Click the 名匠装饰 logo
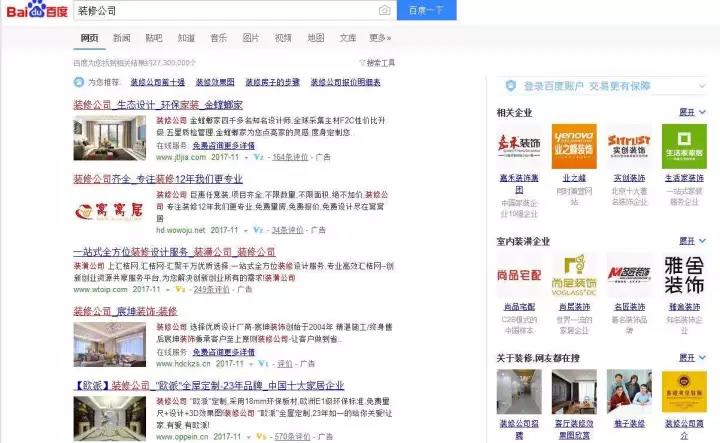This screenshot has width=720, height=443. tap(629, 275)
